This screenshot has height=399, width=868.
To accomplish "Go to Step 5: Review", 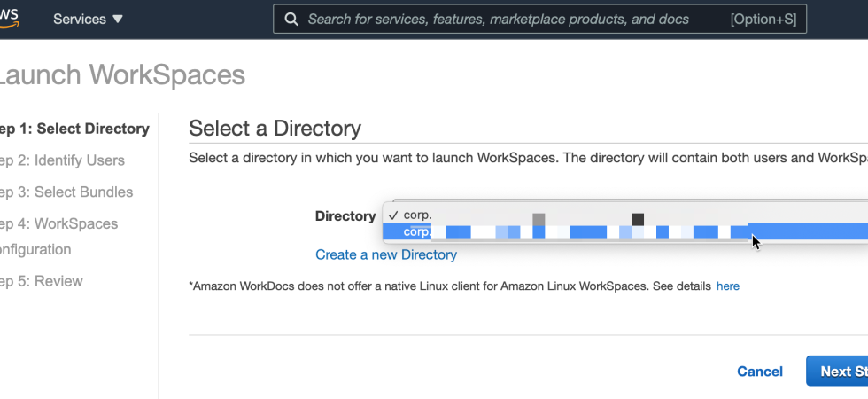I will [x=42, y=281].
